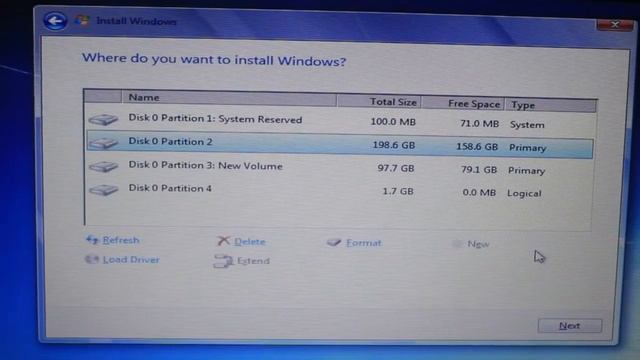The height and width of the screenshot is (360, 640).
Task: Click Primary type of New Volume partition
Action: (527, 171)
